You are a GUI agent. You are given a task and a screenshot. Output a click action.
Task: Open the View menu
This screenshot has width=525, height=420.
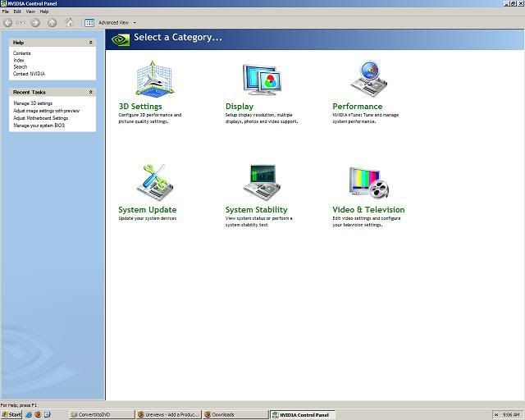(30, 11)
